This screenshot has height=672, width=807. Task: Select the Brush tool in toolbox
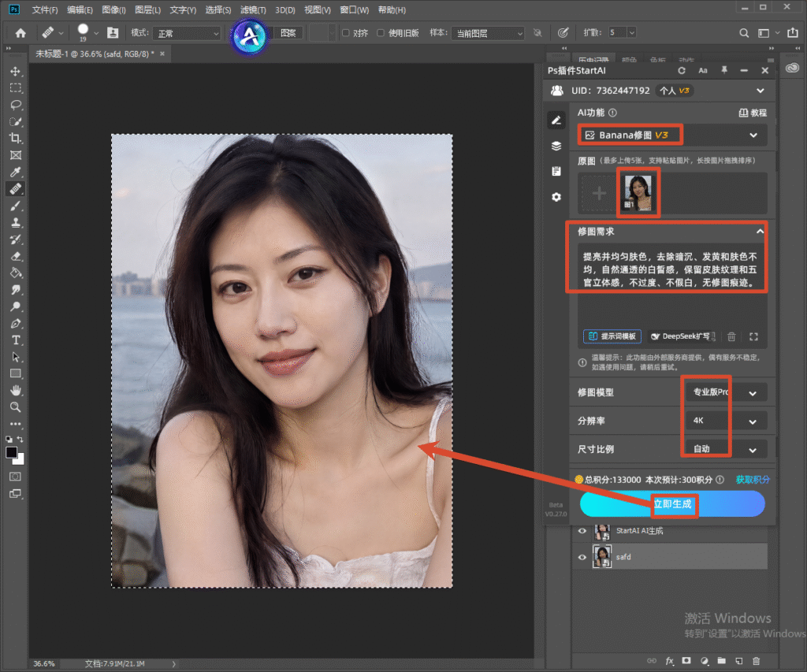[16, 206]
